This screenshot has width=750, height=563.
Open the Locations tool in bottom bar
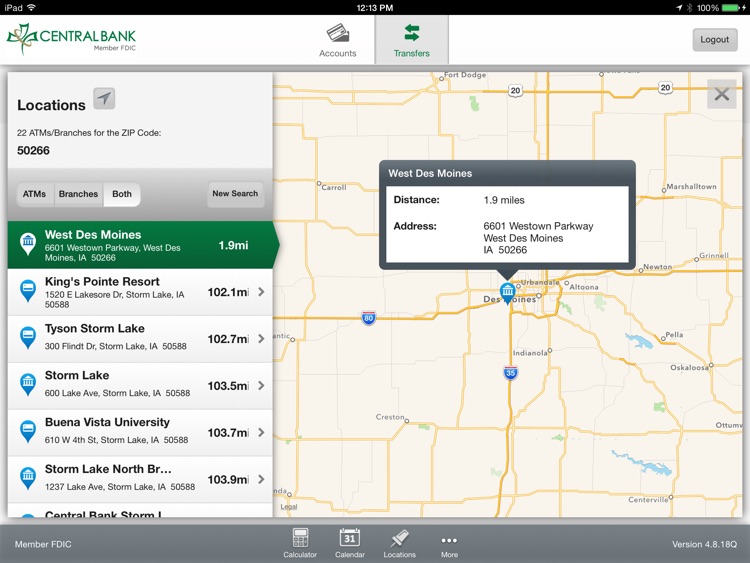pos(399,543)
